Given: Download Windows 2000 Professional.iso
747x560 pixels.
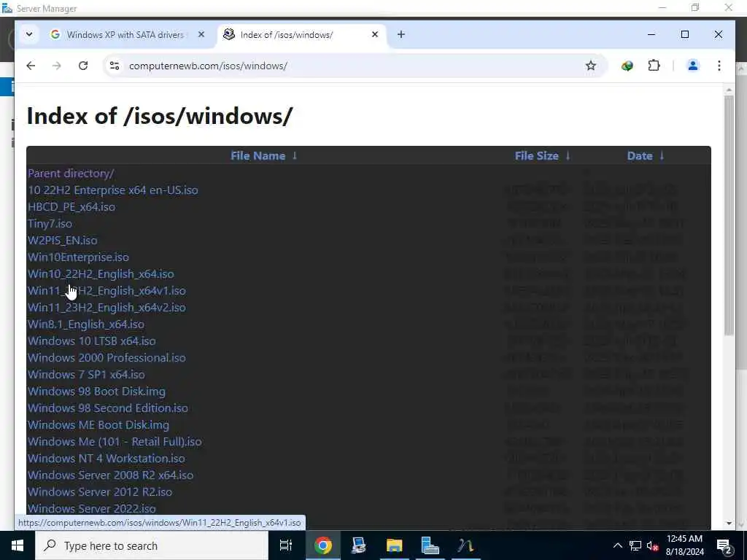Looking at the screenshot, I should click(x=107, y=357).
